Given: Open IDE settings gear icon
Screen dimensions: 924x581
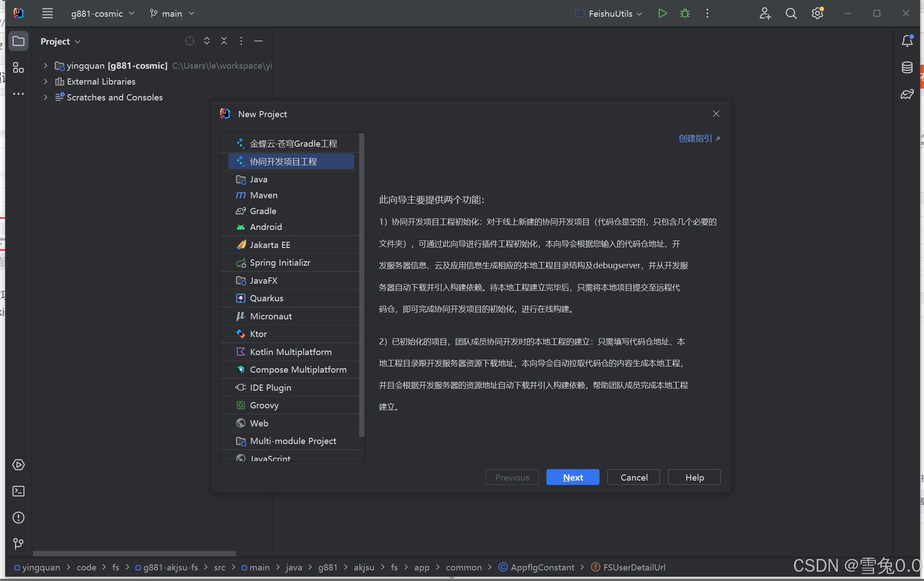Looking at the screenshot, I should (x=817, y=14).
